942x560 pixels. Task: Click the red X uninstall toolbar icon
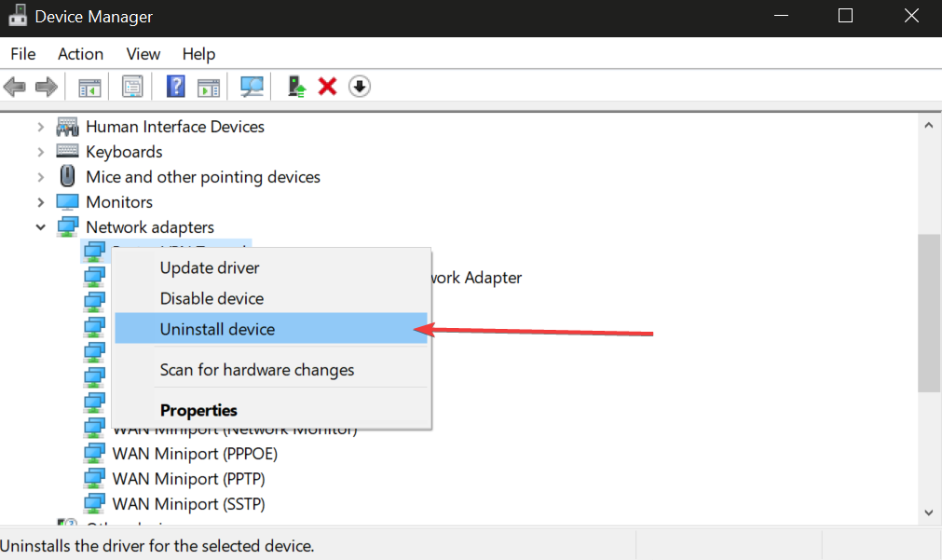coord(327,87)
